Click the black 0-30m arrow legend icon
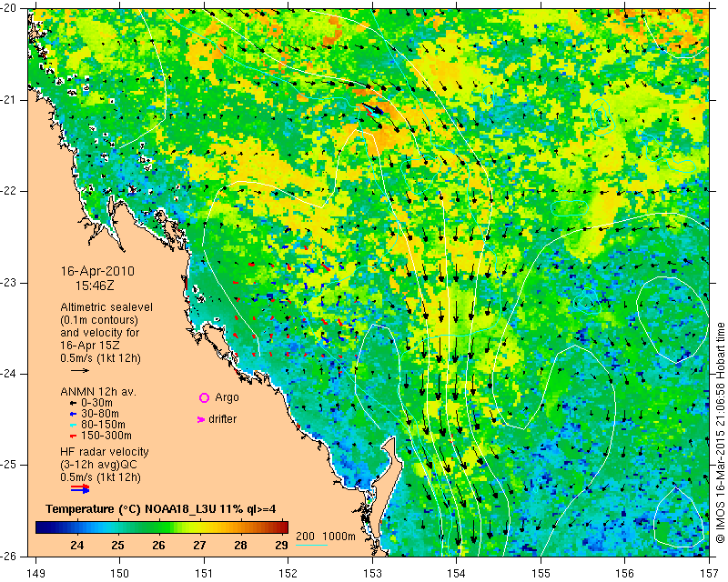Screen dimensions: 728x582 [72, 403]
